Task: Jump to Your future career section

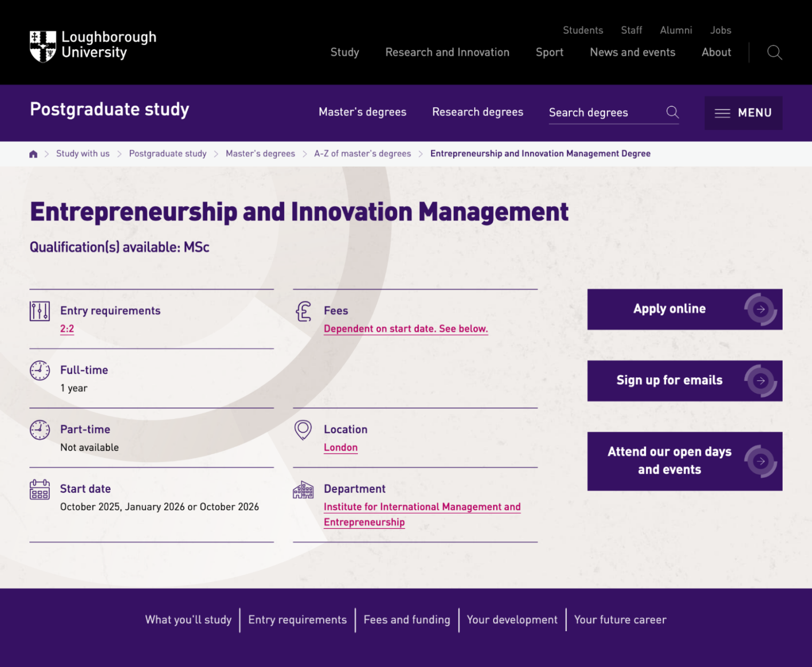Action: click(620, 620)
